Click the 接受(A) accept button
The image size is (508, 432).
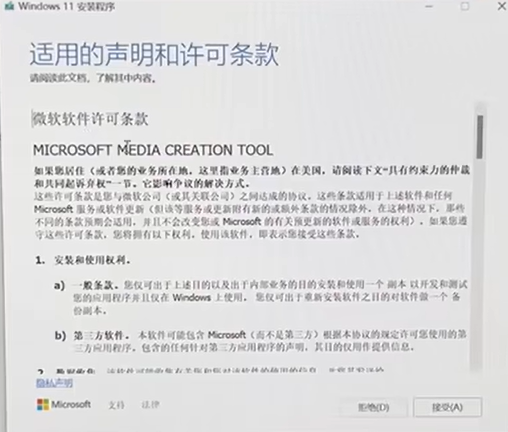(447, 407)
